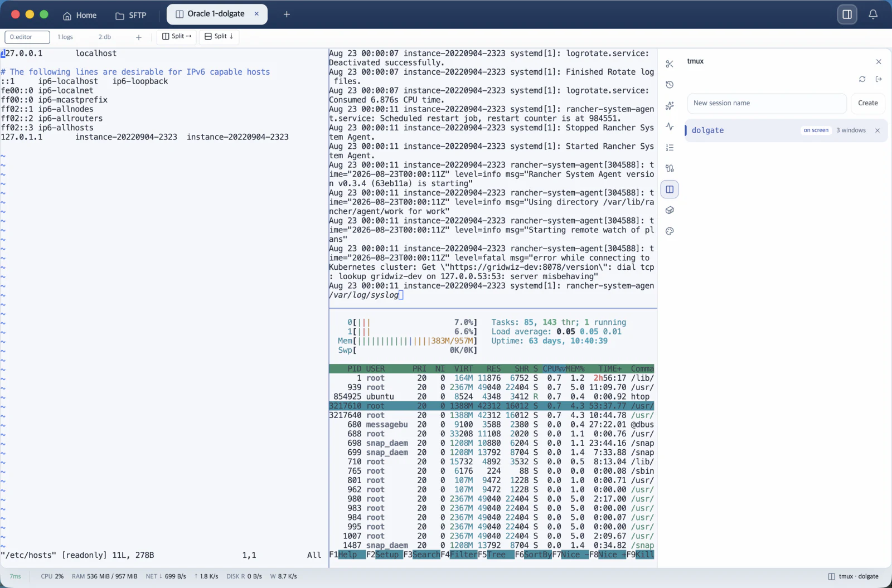Click the 7ms latency indicator
The height and width of the screenshot is (588, 892).
click(15, 576)
